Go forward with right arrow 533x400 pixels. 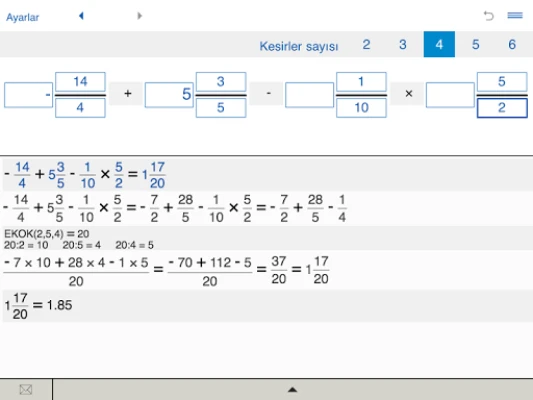[139, 16]
